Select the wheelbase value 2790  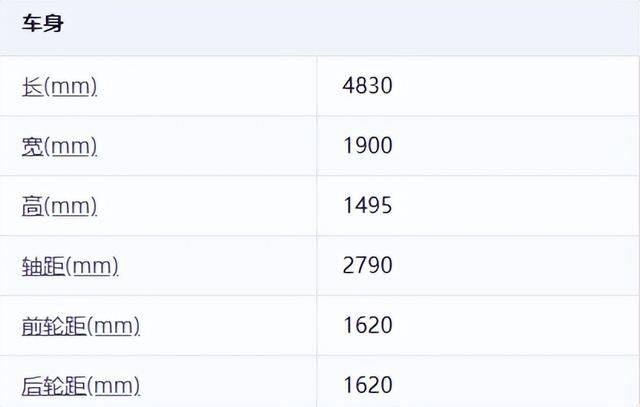click(x=367, y=266)
